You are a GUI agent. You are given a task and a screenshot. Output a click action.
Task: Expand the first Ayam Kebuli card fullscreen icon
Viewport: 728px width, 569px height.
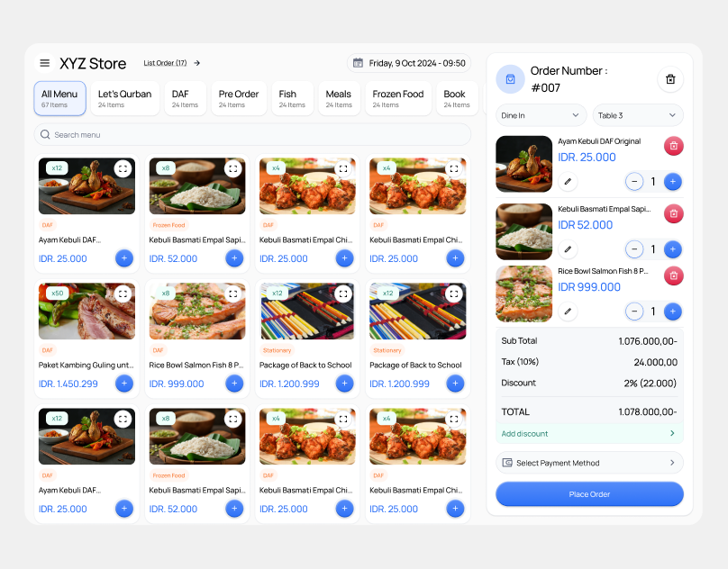(125, 168)
